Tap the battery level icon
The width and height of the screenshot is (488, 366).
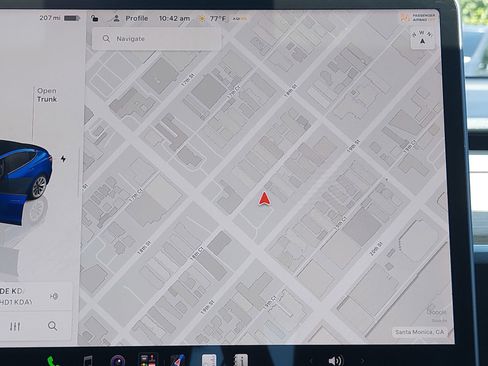point(71,18)
